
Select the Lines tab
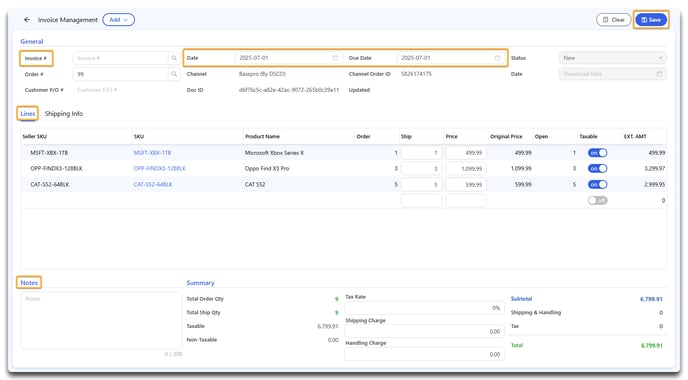click(28, 114)
